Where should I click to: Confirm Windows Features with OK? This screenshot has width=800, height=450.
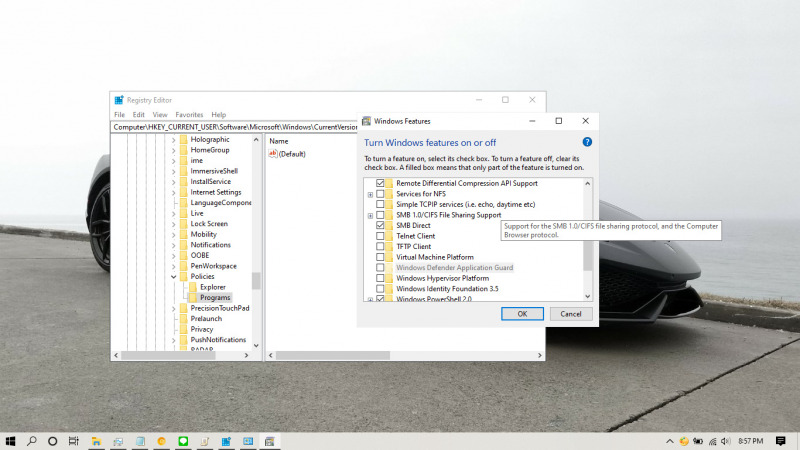(x=522, y=314)
